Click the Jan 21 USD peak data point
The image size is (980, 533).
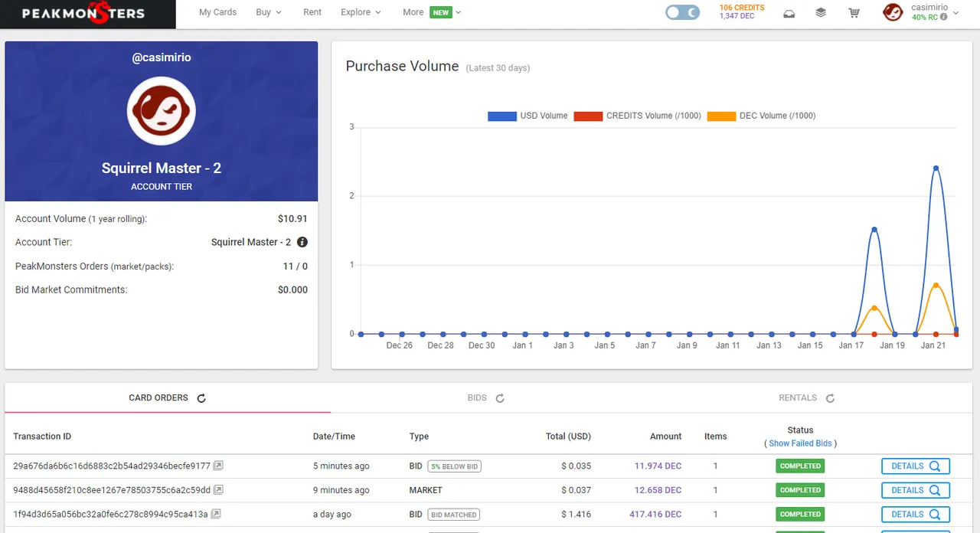936,168
